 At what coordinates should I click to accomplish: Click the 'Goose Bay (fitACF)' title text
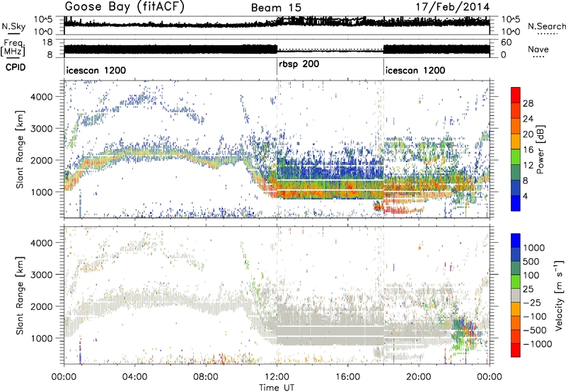pyautogui.click(x=125, y=7)
